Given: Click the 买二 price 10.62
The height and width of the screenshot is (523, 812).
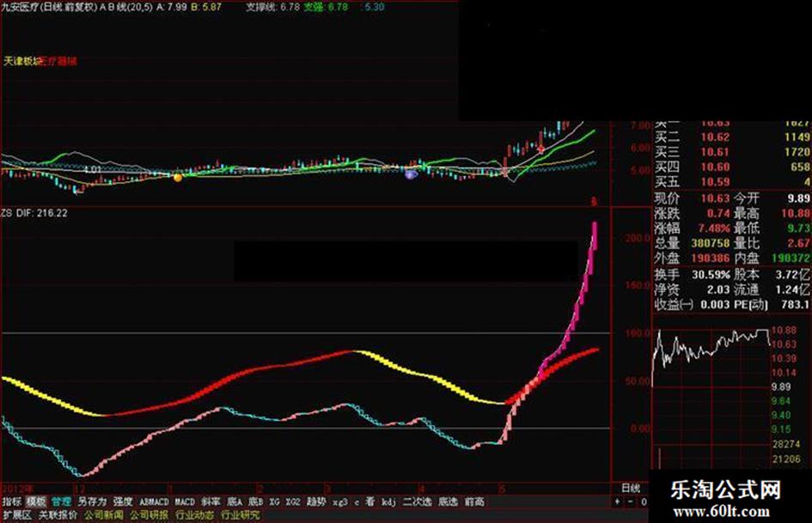Looking at the screenshot, I should 715,137.
